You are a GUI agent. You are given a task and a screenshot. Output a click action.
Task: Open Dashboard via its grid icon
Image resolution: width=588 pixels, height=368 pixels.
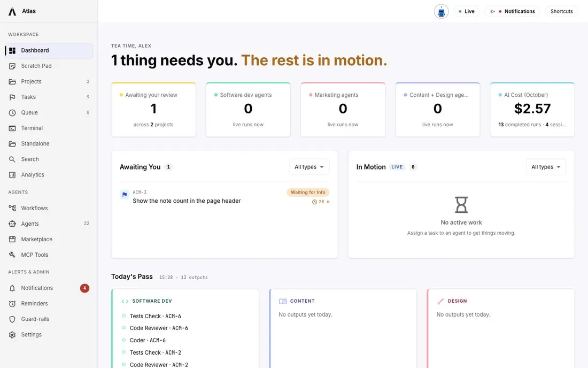(x=12, y=51)
